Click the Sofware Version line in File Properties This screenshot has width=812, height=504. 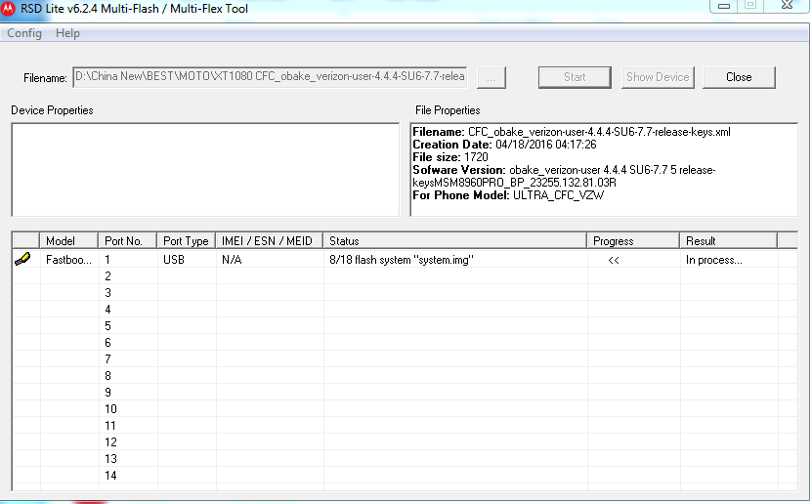coord(564,170)
